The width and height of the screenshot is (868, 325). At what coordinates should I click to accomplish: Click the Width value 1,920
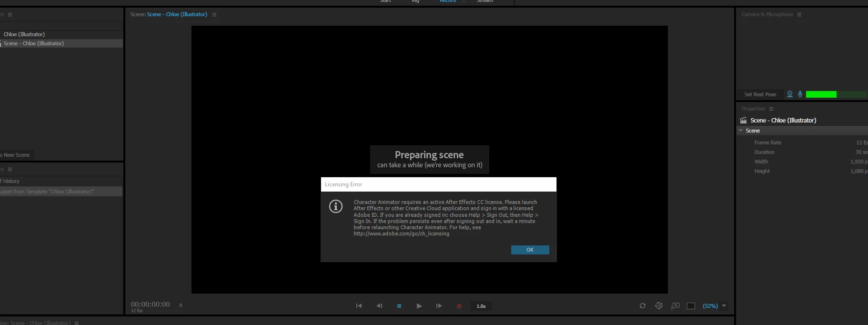pos(859,162)
